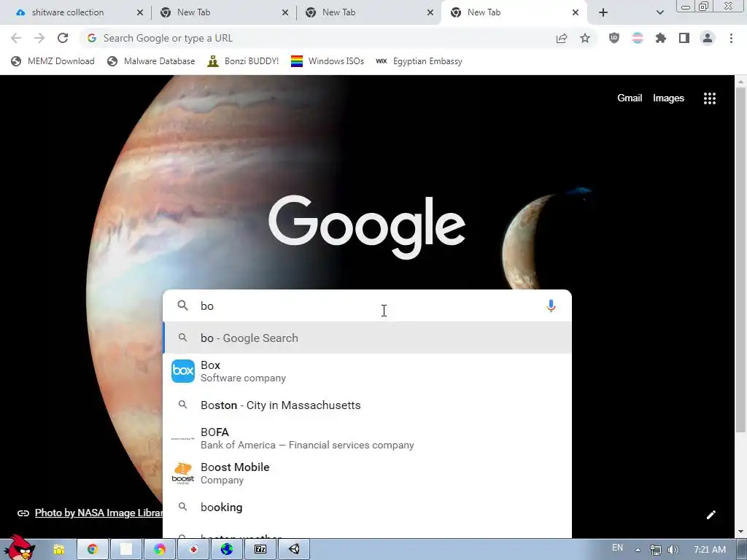
Task: Open the volume speaker tray icon
Action: click(673, 550)
